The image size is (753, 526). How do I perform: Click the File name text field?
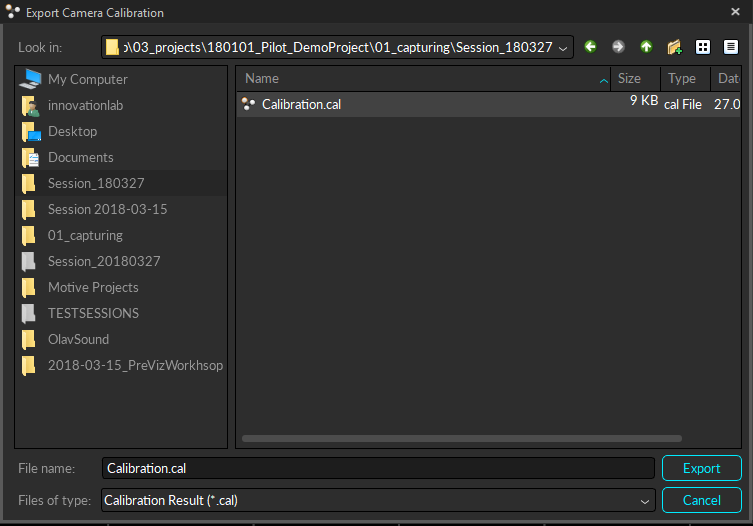click(x=378, y=468)
